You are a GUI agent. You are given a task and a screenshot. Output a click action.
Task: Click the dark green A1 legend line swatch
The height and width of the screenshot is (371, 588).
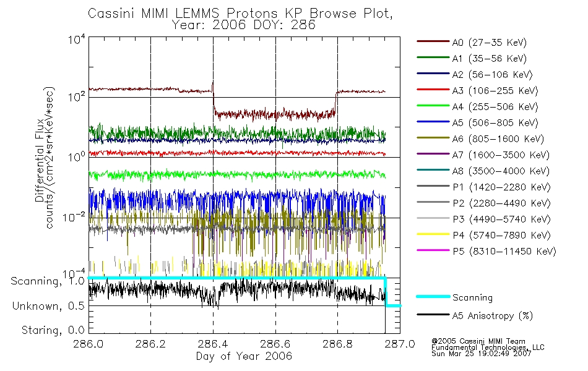pyautogui.click(x=433, y=58)
